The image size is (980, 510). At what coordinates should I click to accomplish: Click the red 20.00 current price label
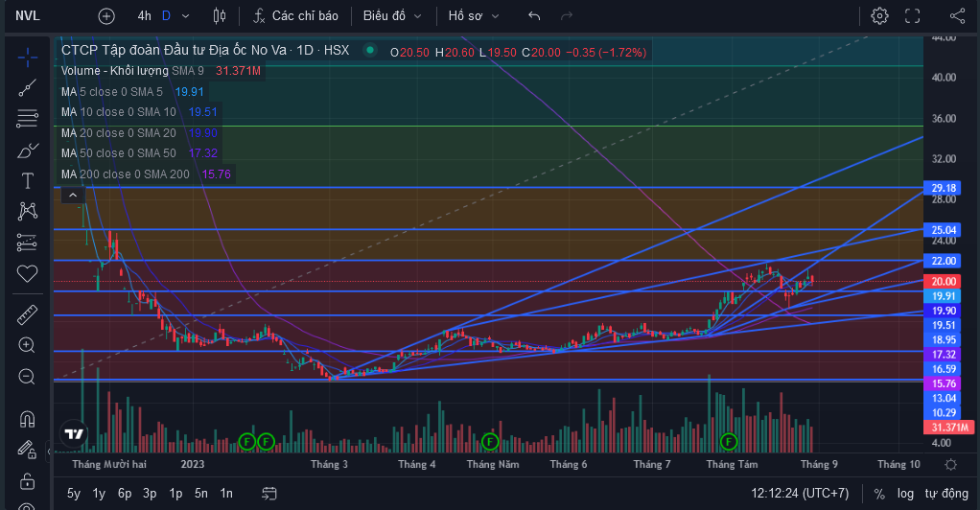point(944,281)
